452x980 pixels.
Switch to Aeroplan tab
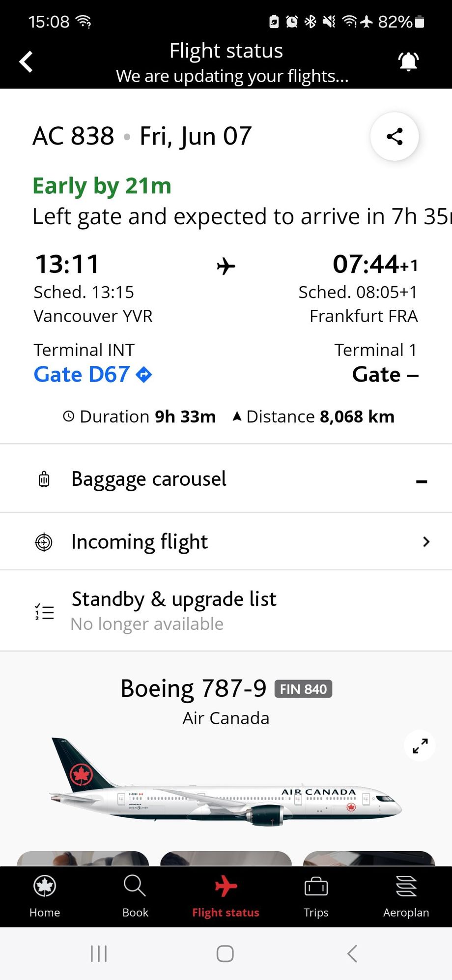406,896
